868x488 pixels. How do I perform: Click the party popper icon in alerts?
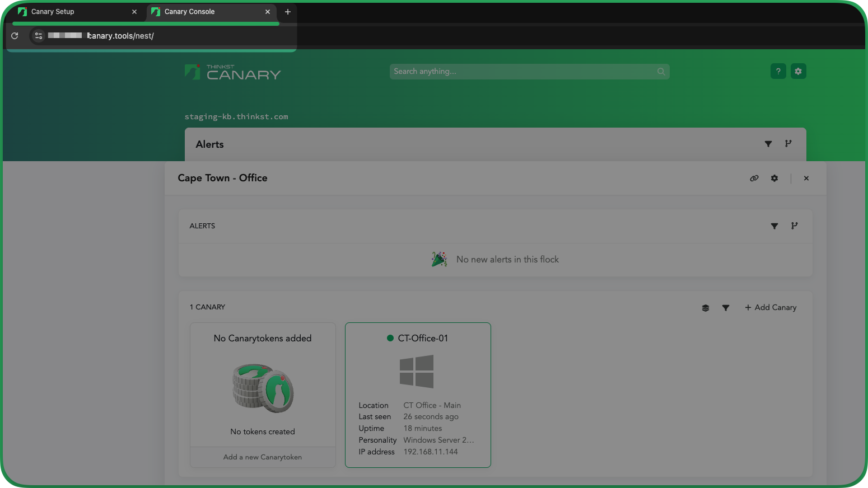coord(439,259)
